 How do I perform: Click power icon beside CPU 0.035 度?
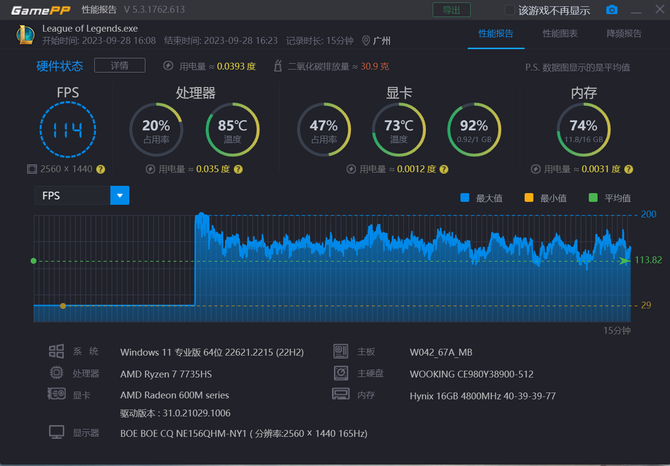[150, 169]
